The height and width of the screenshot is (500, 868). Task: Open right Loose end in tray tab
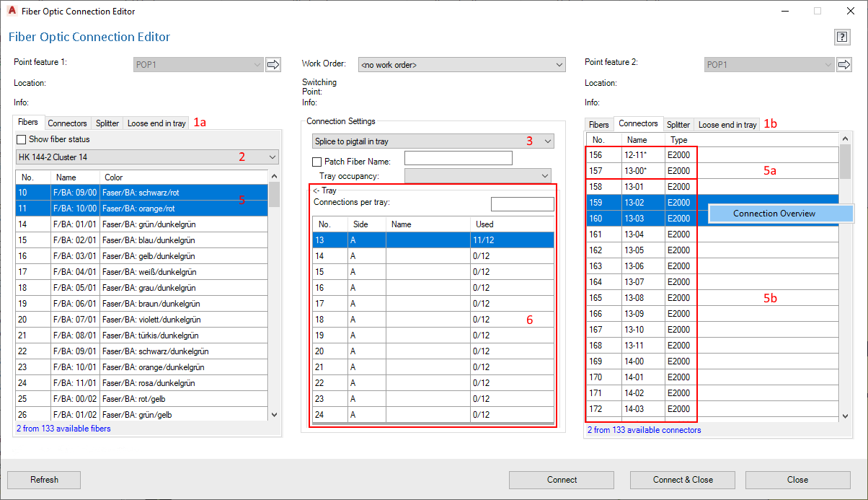(x=727, y=125)
